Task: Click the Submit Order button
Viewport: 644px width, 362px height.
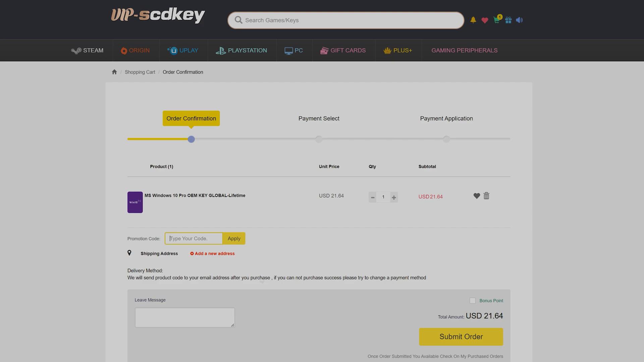Action: point(461,337)
